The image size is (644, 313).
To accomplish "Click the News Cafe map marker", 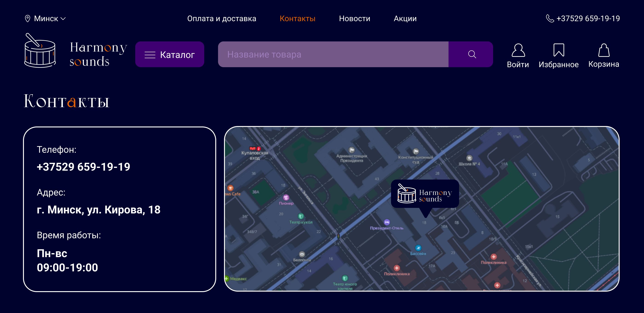I will [x=230, y=188].
